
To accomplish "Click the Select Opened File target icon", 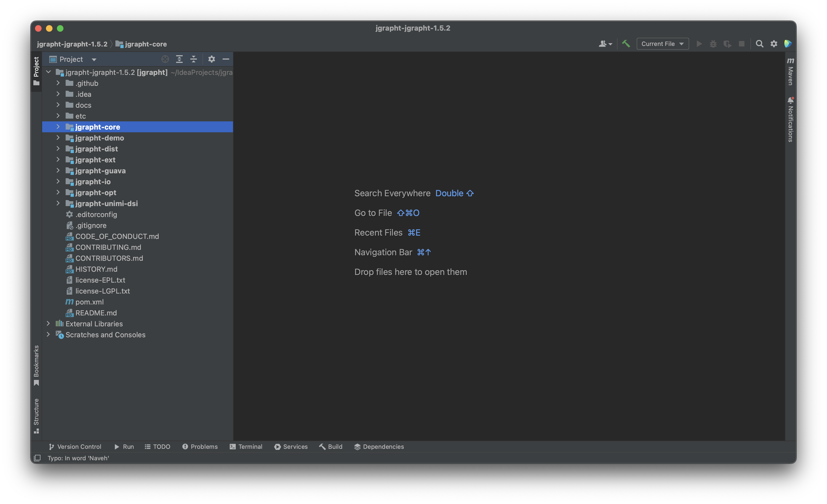I will click(165, 59).
